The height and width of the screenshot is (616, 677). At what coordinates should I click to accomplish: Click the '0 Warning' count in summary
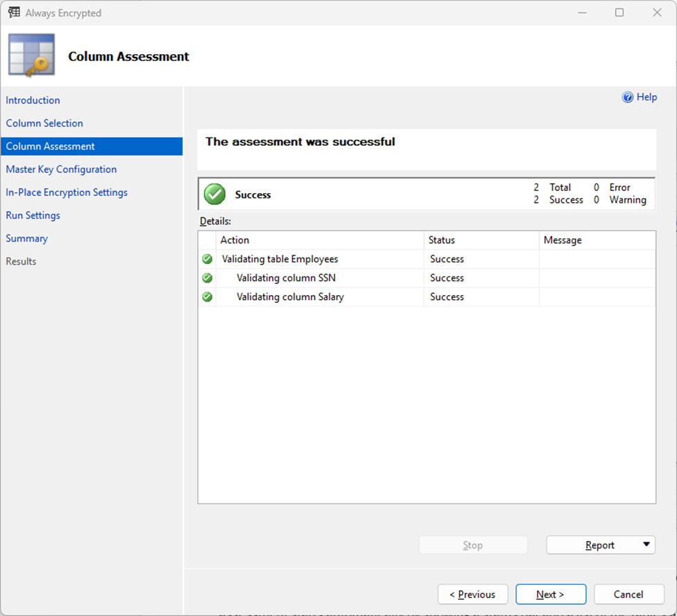[619, 200]
